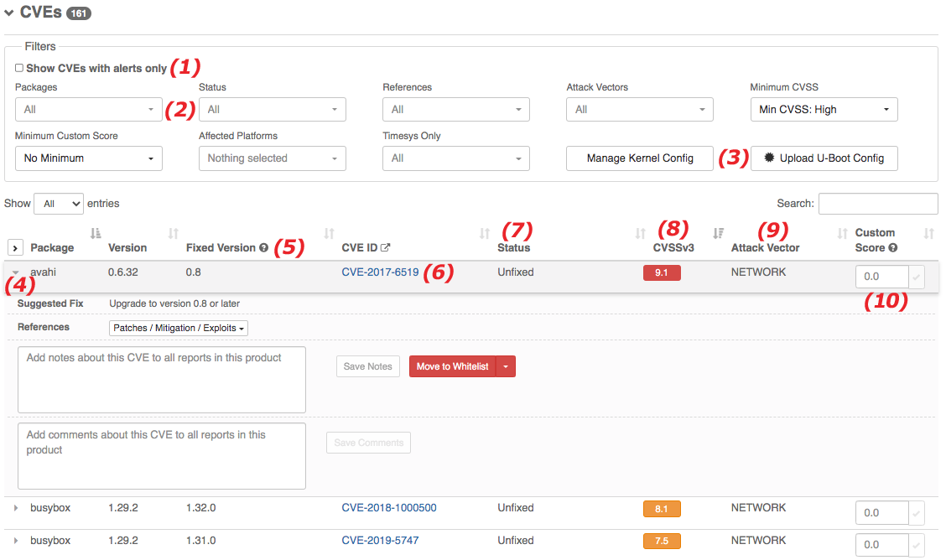This screenshot has height=560, width=946.
Task: Sort the table by the CVSSv3 column icon
Action: [x=638, y=232]
